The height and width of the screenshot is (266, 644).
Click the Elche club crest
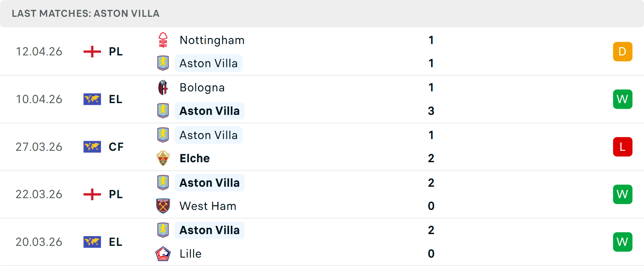click(163, 158)
